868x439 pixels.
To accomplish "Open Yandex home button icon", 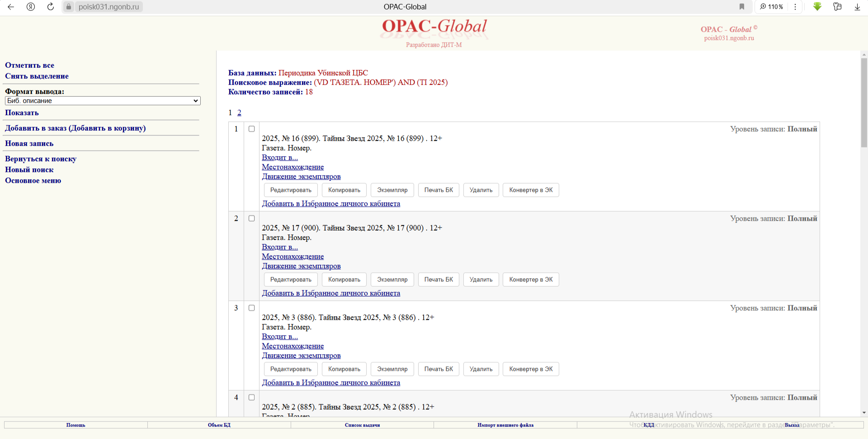I will (31, 7).
